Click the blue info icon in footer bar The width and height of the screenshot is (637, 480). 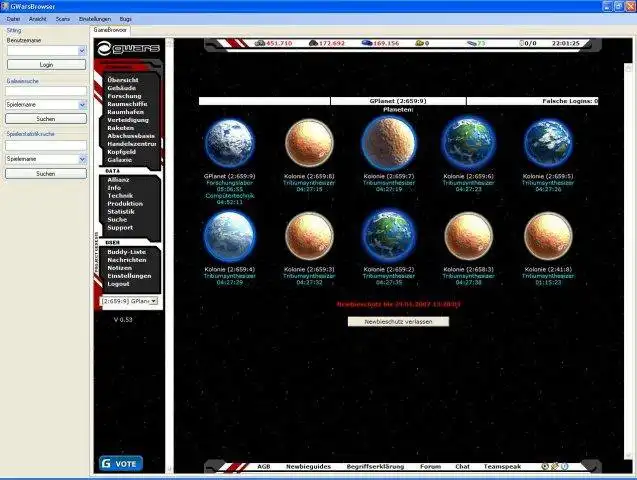pos(564,467)
